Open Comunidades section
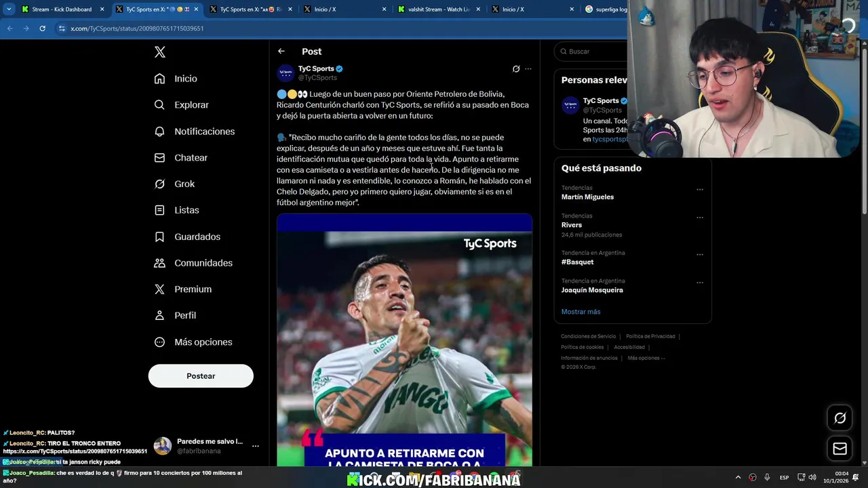 pos(193,263)
